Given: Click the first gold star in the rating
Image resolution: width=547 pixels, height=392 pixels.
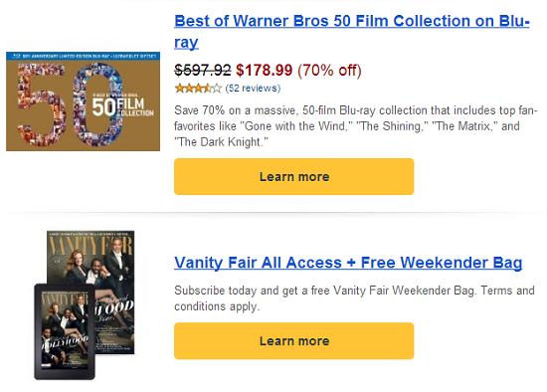Looking at the screenshot, I should [x=179, y=88].
